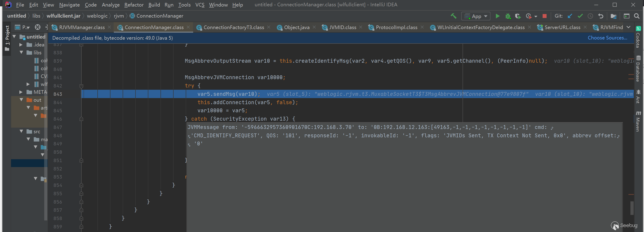Click the locate target crosshair icon in Project panel
Screen dimensions: 644x232
[x=37, y=27]
